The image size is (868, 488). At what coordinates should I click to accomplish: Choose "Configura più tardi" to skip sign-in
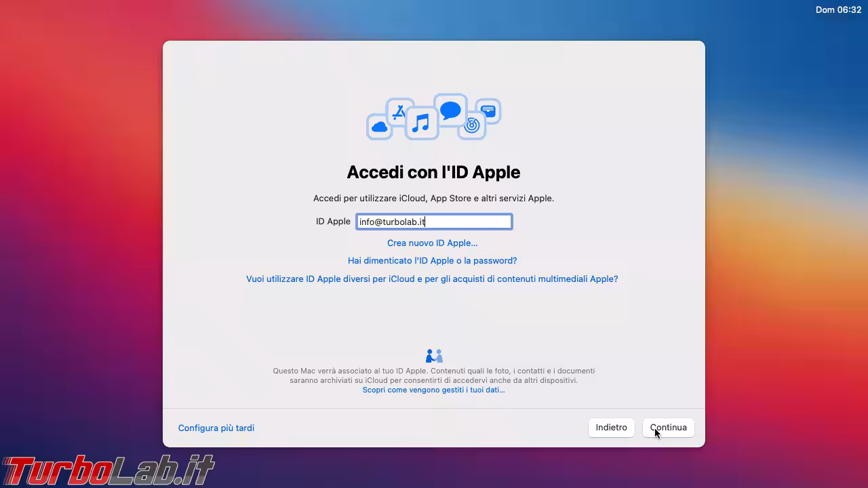(216, 428)
